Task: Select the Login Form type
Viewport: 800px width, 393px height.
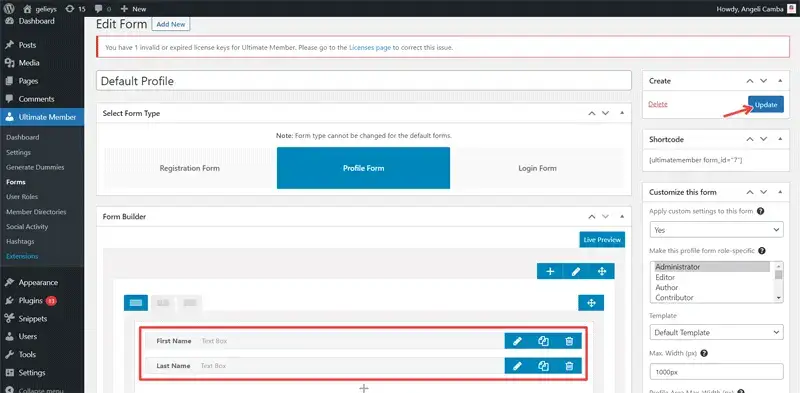Action: click(537, 168)
